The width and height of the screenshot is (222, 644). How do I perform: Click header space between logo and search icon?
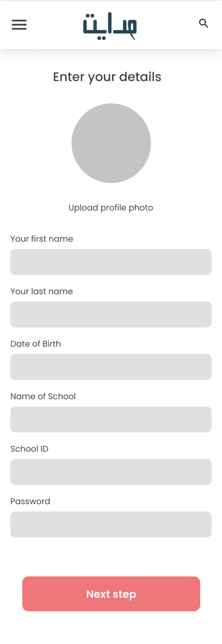click(168, 24)
